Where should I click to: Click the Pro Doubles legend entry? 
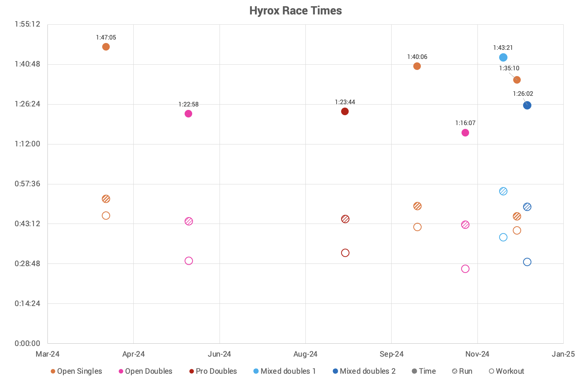213,371
